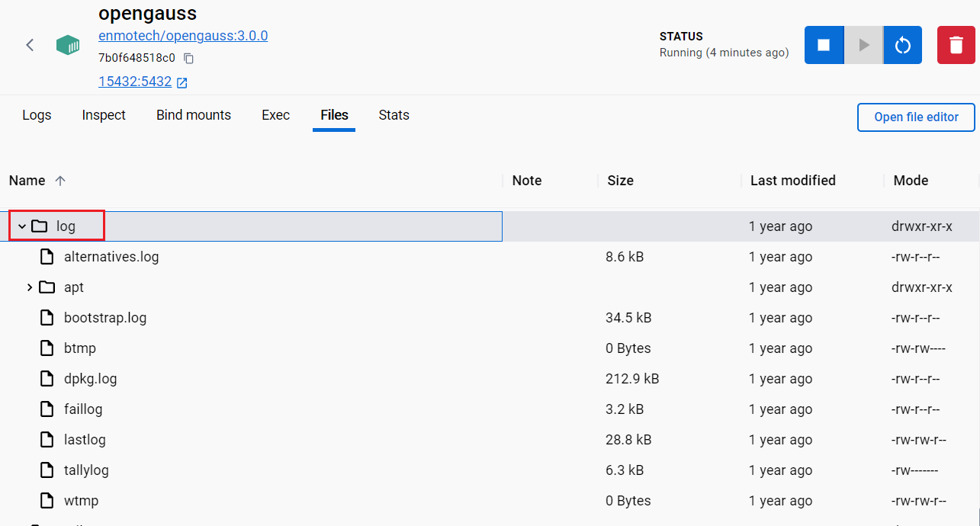
Task: Click the sort arrow beside Name
Action: coord(60,181)
